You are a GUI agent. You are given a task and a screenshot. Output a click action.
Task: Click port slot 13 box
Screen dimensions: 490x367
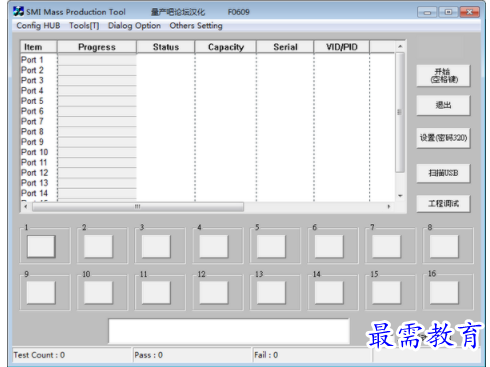(x=271, y=292)
